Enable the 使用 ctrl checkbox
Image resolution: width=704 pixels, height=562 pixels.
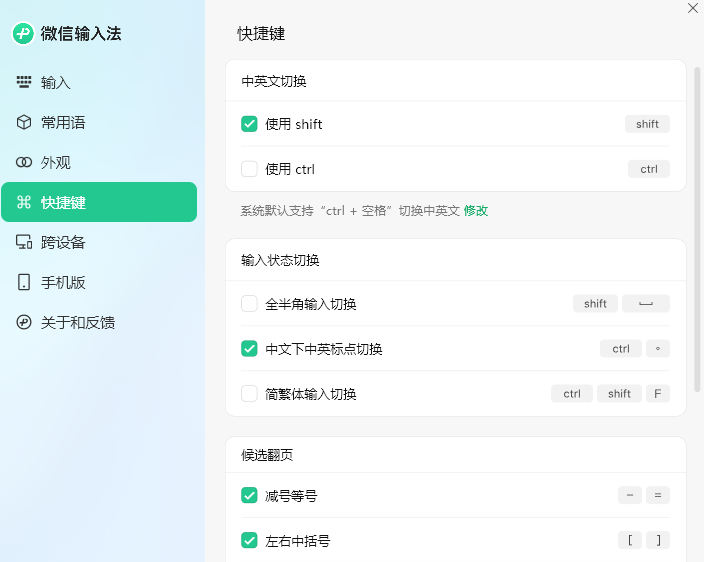coord(250,169)
